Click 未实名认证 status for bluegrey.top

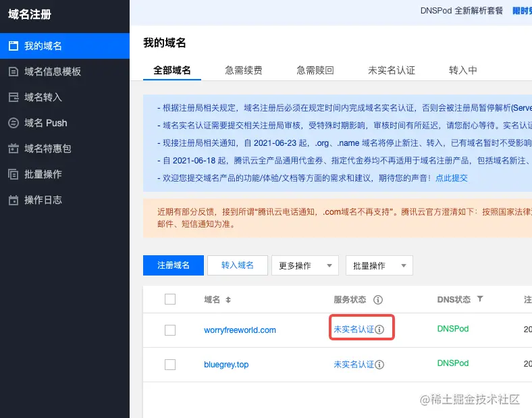point(354,365)
